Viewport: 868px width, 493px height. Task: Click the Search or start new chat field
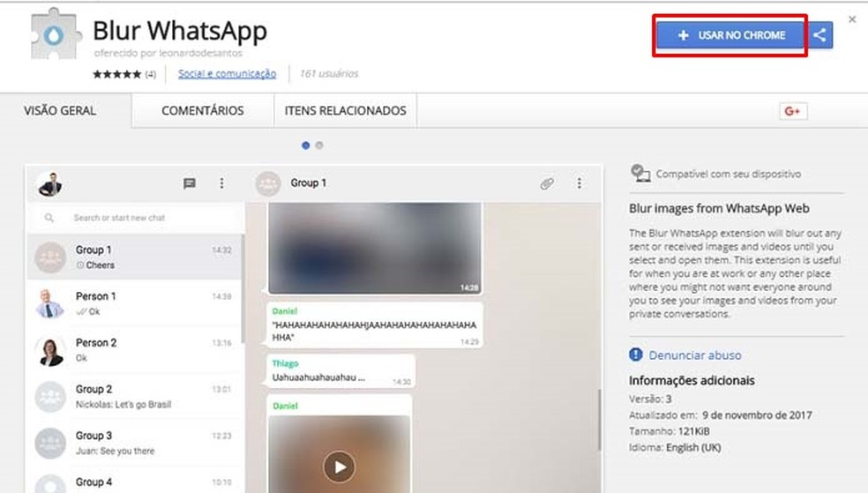click(135, 218)
